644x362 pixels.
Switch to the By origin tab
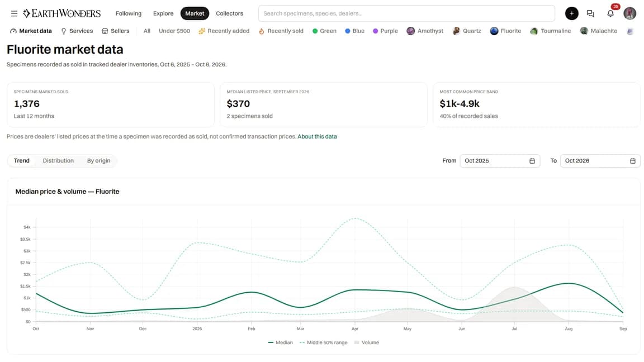pyautogui.click(x=98, y=160)
